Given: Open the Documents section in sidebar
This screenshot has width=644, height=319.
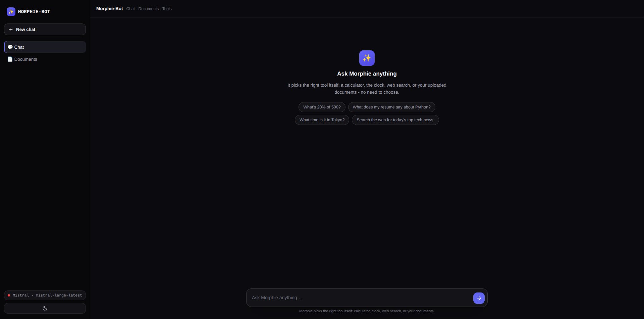Looking at the screenshot, I should 45,59.
